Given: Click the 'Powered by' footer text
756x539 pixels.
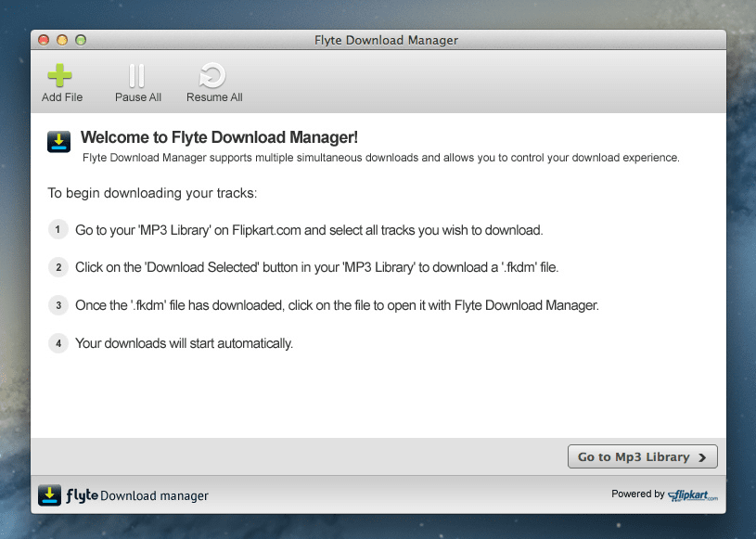Looking at the screenshot, I should click(638, 494).
